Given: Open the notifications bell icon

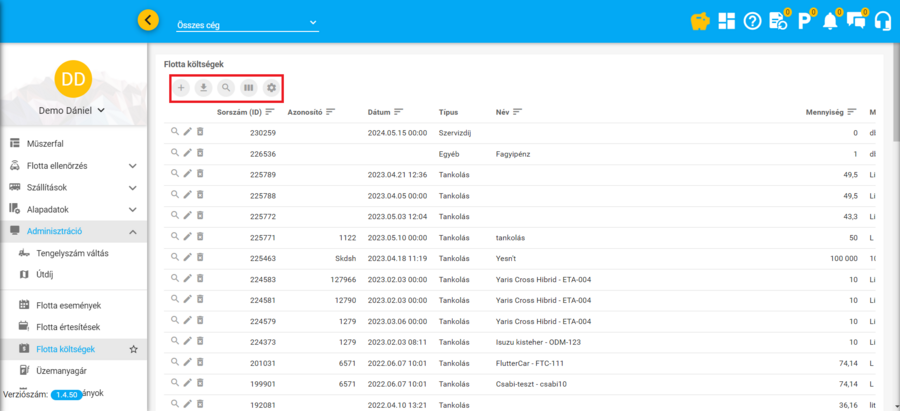Looking at the screenshot, I should (x=830, y=20).
